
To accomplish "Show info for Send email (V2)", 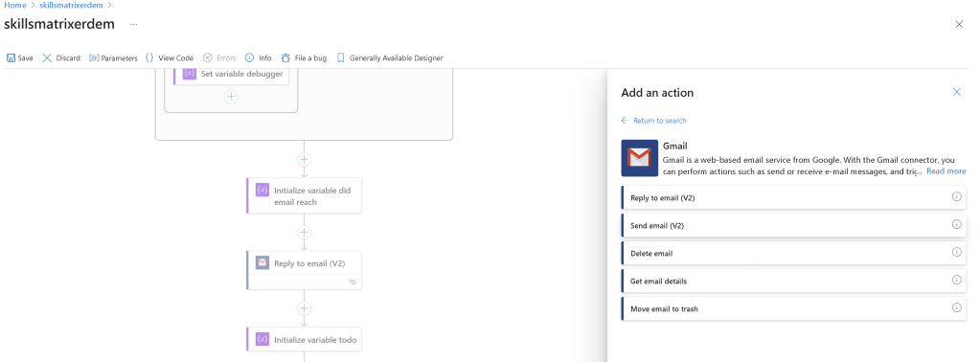I will pyautogui.click(x=956, y=224).
